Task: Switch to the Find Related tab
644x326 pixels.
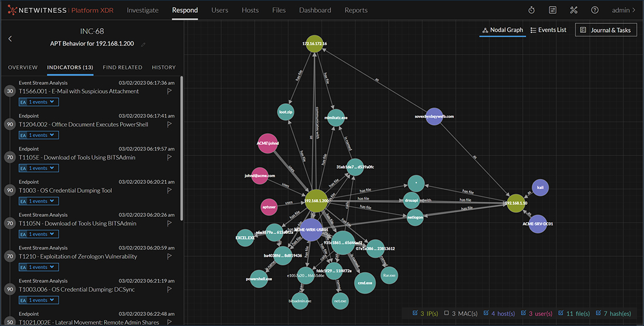Action: [122, 67]
